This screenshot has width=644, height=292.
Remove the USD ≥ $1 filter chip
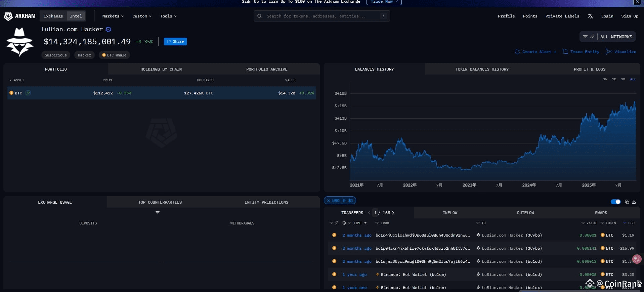[328, 201]
